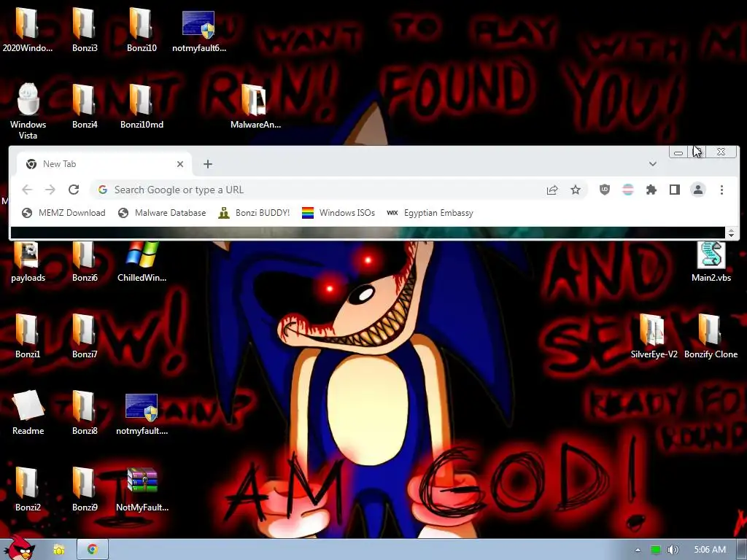Viewport: 747px width, 560px height.
Task: Select the payloads folder icon
Action: click(x=28, y=262)
